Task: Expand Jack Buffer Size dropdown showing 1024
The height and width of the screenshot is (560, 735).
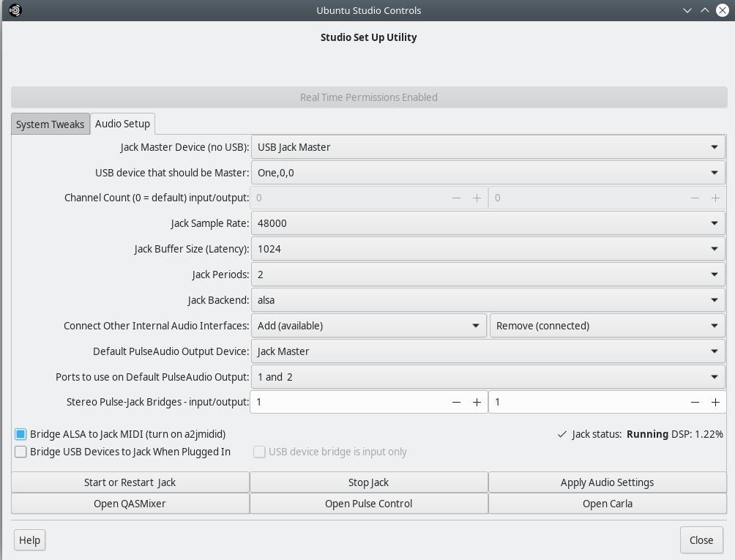Action: coord(488,249)
